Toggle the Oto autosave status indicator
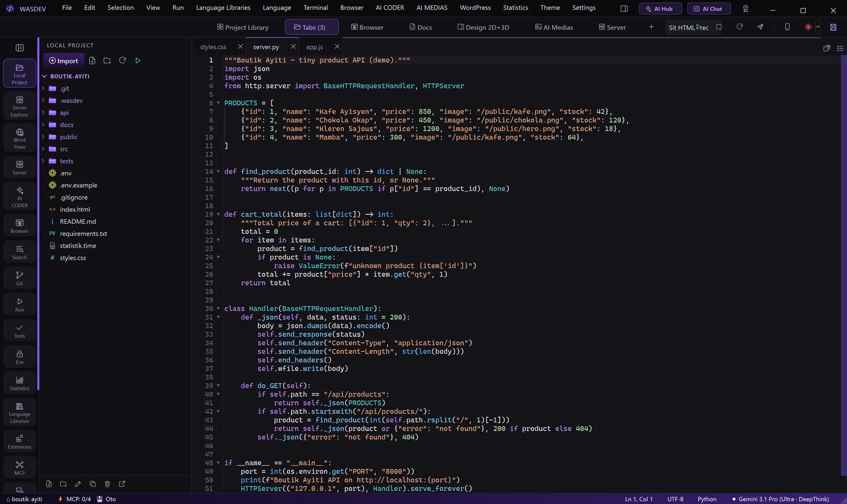The width and height of the screenshot is (847, 504). click(106, 499)
